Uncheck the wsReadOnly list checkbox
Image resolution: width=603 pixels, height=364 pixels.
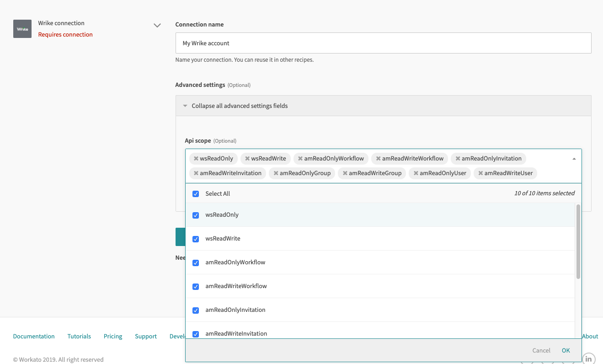click(196, 215)
